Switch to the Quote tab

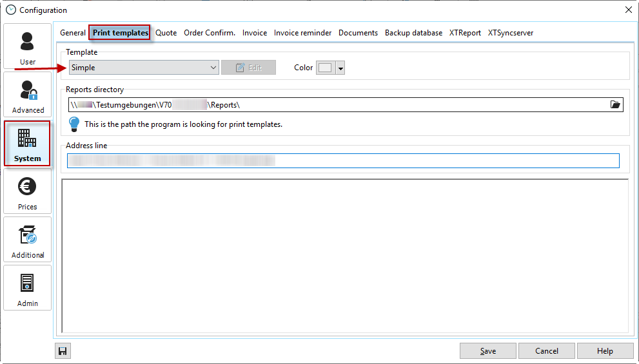tap(166, 33)
